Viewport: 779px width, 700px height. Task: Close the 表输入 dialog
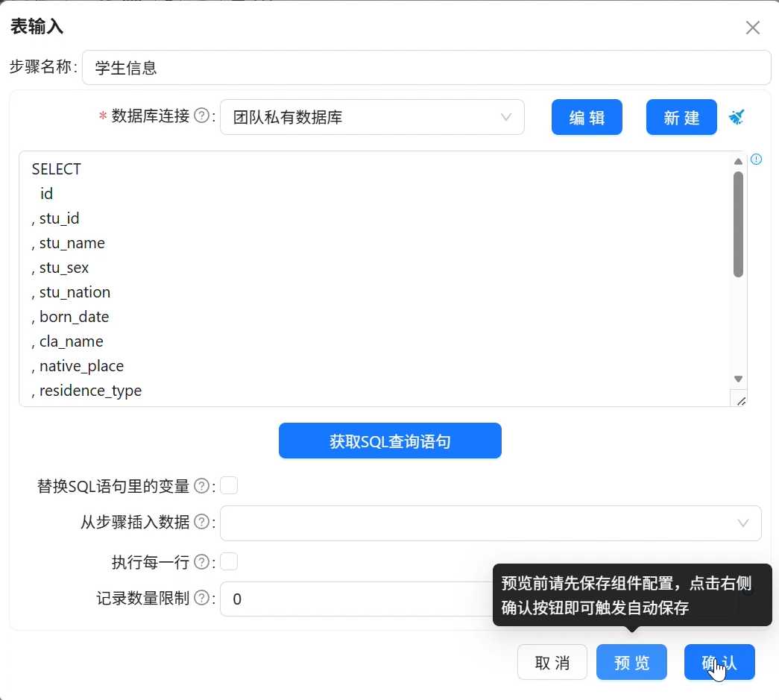(x=753, y=28)
